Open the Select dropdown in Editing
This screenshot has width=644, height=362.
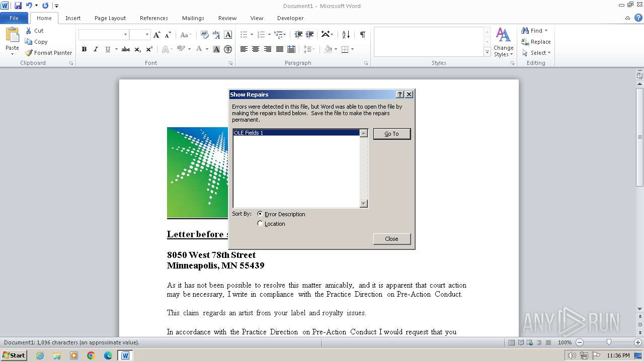537,53
